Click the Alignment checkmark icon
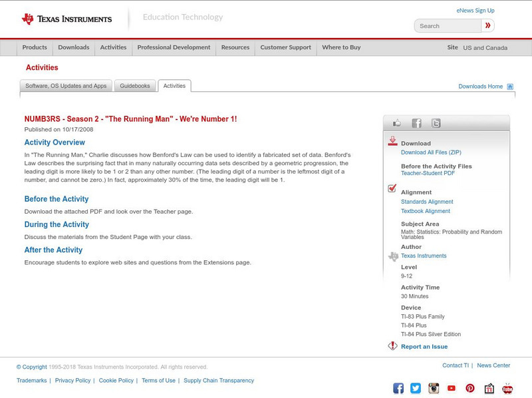Screen dimensions: 532x398 pos(392,188)
